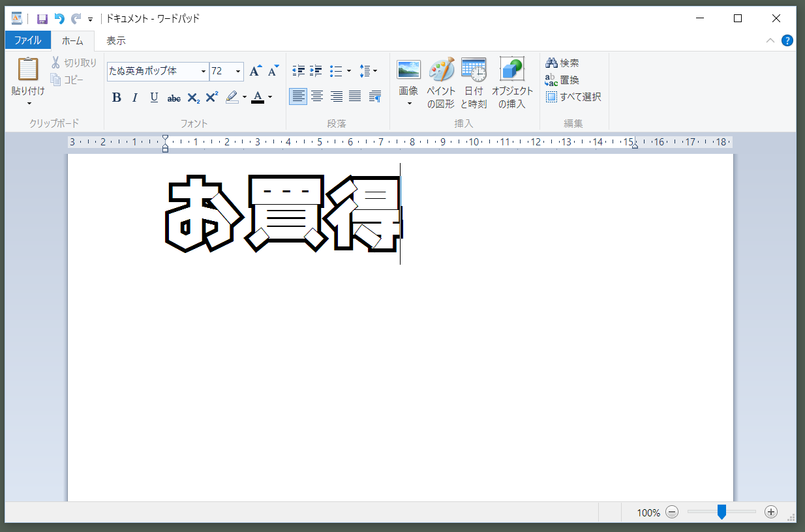Click the 貼り付け paste icon
805x532 pixels.
pos(28,69)
